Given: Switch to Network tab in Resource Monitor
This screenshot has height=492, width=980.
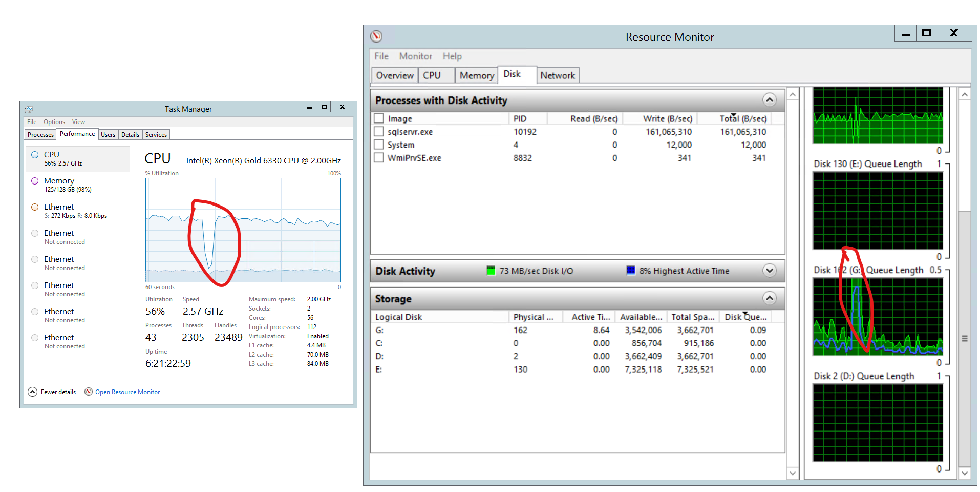Looking at the screenshot, I should [x=558, y=75].
